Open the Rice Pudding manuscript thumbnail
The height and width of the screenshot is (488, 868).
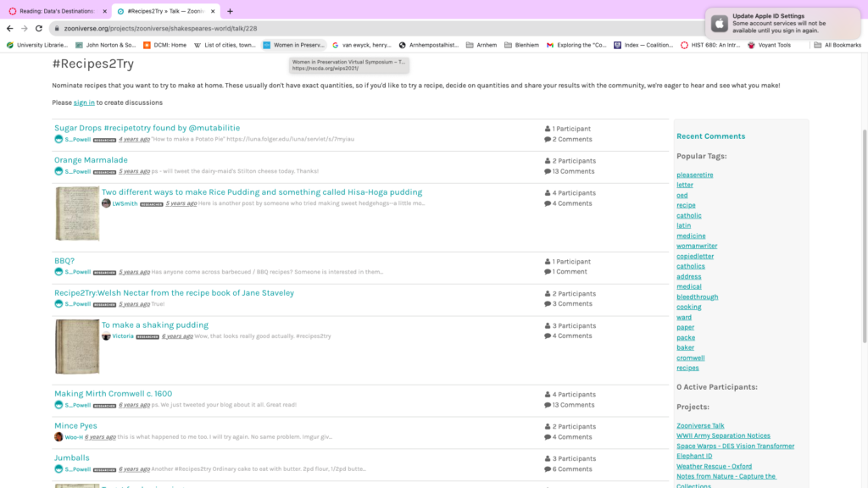[77, 213]
